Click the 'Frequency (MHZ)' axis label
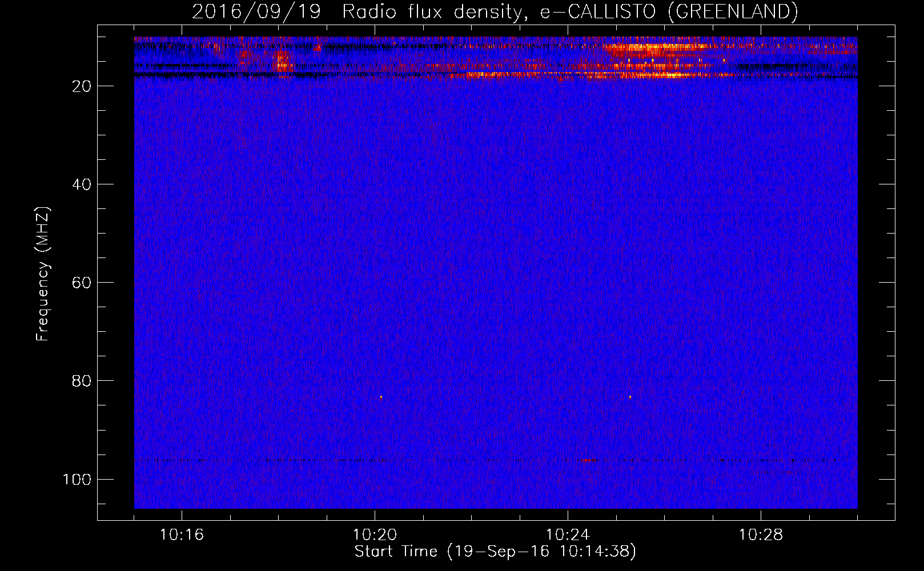This screenshot has width=924, height=571. [43, 274]
